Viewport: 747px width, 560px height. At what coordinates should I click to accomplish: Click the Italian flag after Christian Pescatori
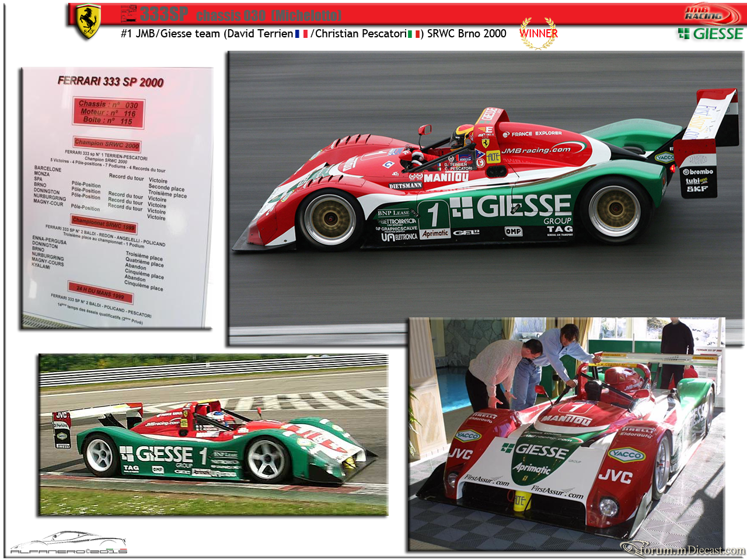[414, 34]
